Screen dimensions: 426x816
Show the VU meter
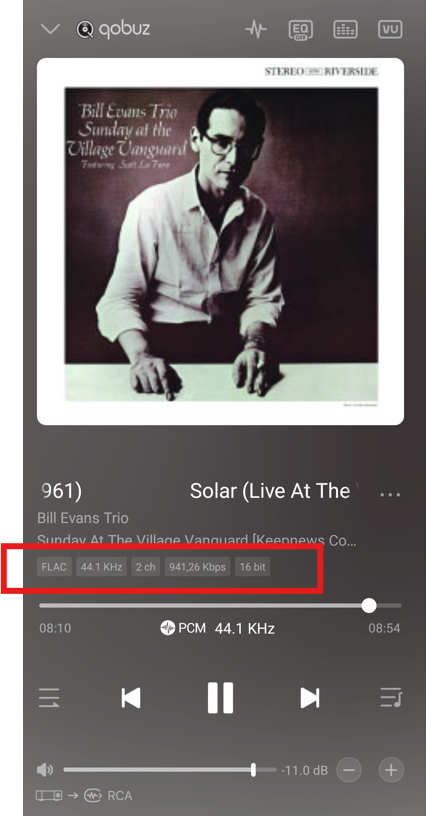[390, 30]
